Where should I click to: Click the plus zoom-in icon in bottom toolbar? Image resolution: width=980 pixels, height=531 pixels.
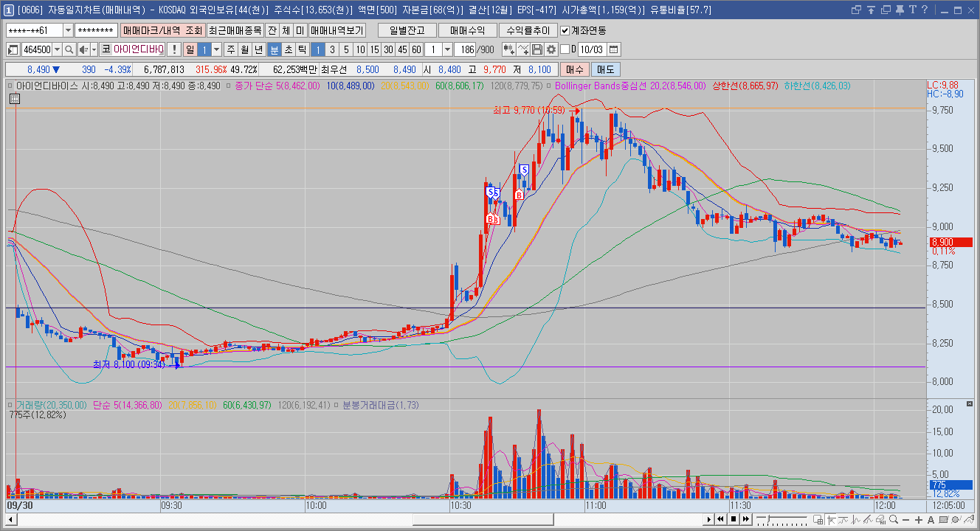point(919,519)
